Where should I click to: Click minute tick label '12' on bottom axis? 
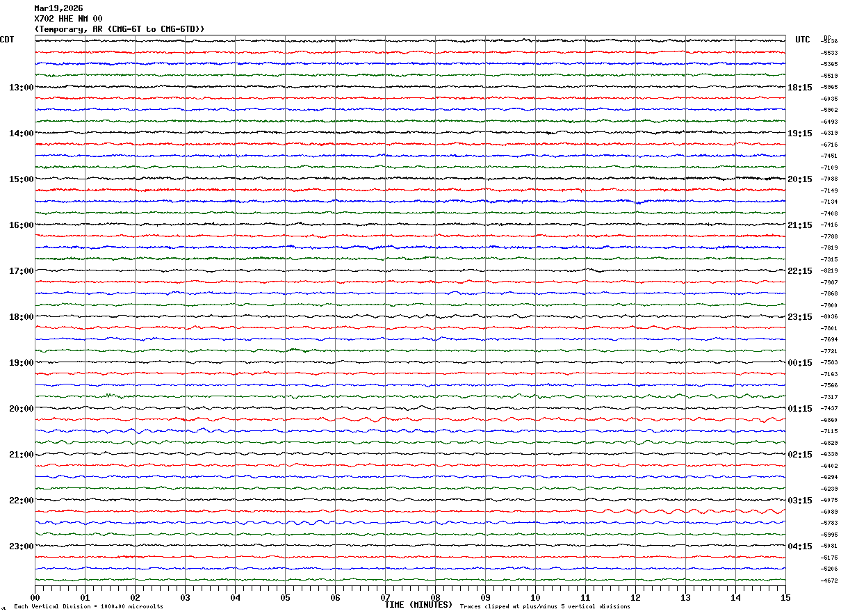coord(635,597)
